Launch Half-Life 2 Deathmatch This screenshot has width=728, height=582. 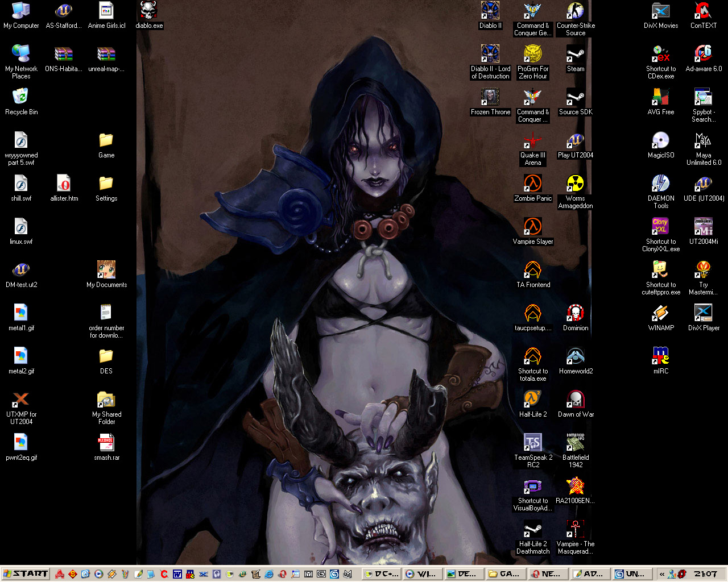click(x=533, y=537)
